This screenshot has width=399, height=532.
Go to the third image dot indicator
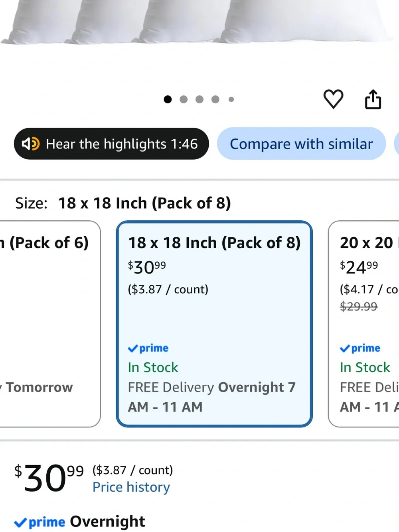[199, 99]
